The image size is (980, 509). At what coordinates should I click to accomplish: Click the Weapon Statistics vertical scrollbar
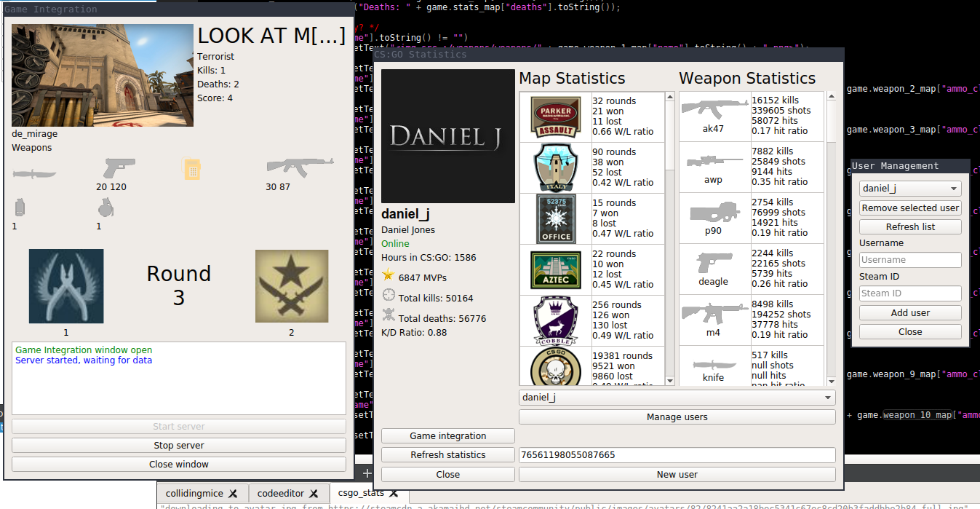point(831,239)
